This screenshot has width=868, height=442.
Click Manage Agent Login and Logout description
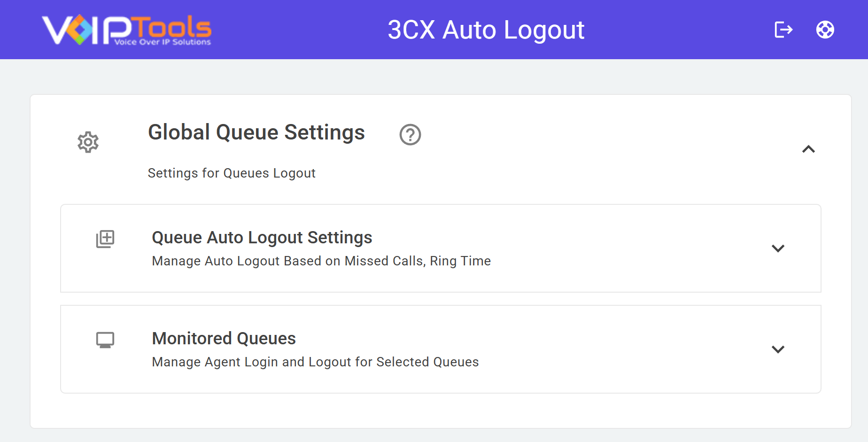coord(315,362)
